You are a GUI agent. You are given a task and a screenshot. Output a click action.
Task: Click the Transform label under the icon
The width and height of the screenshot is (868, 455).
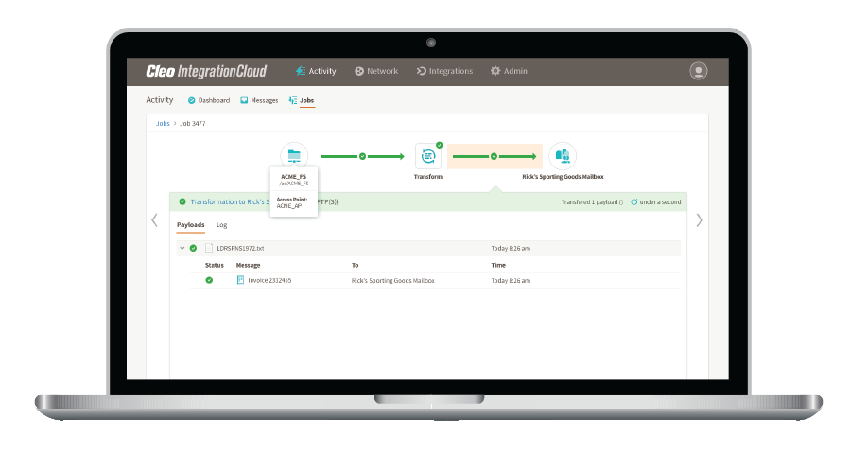tap(428, 177)
